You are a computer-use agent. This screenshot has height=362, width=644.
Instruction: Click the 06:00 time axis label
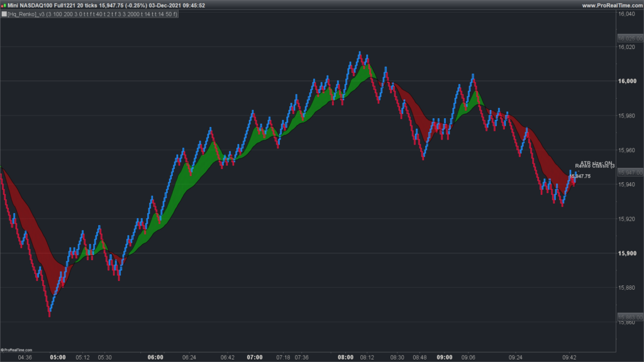pyautogui.click(x=155, y=358)
